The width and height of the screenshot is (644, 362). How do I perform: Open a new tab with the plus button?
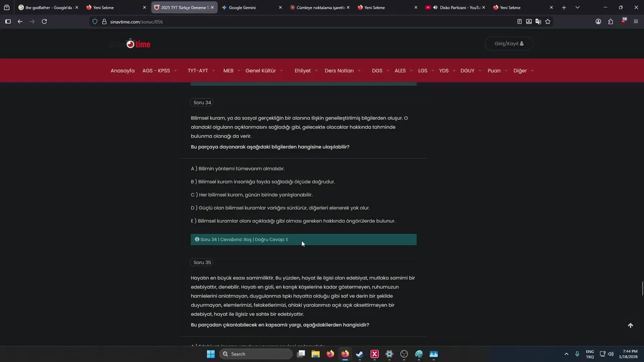point(564,8)
